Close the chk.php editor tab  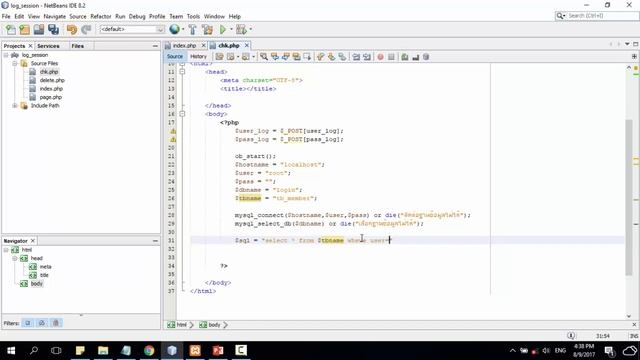[x=247, y=46]
